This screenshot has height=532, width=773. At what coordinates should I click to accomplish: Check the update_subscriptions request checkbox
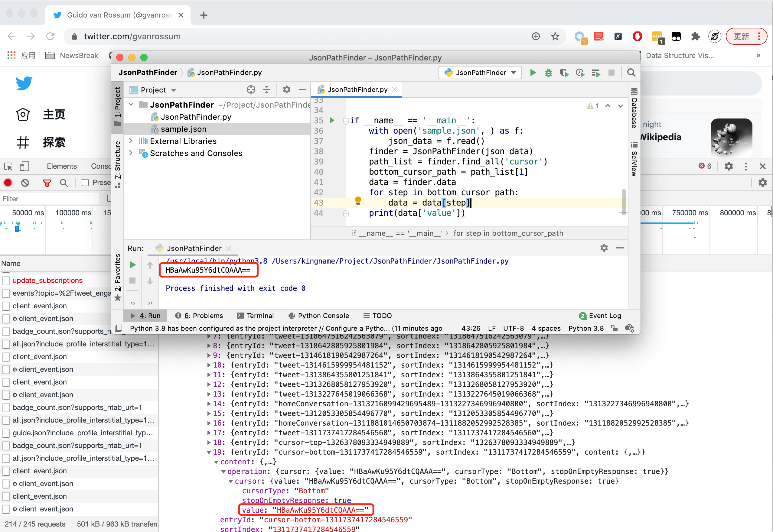click(6, 281)
